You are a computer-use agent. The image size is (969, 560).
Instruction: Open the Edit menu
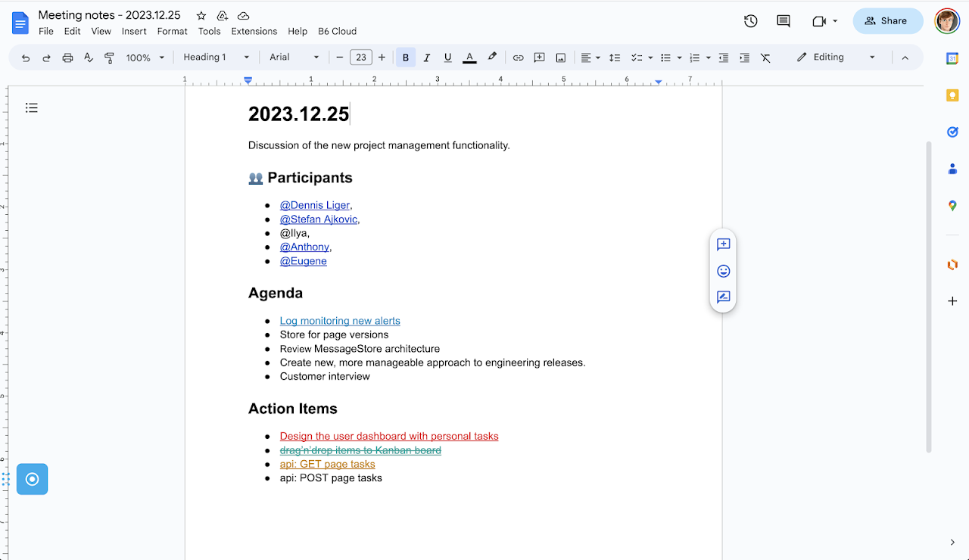coord(72,31)
